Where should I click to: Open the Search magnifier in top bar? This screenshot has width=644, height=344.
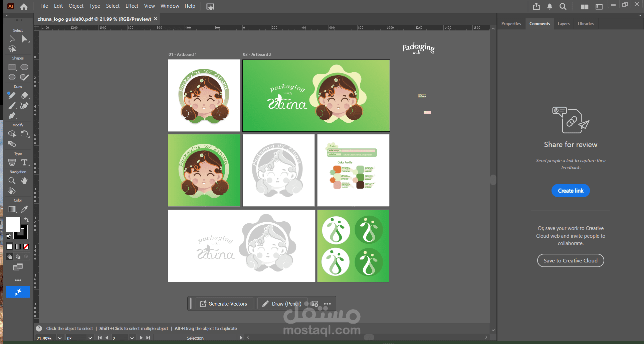point(563,6)
